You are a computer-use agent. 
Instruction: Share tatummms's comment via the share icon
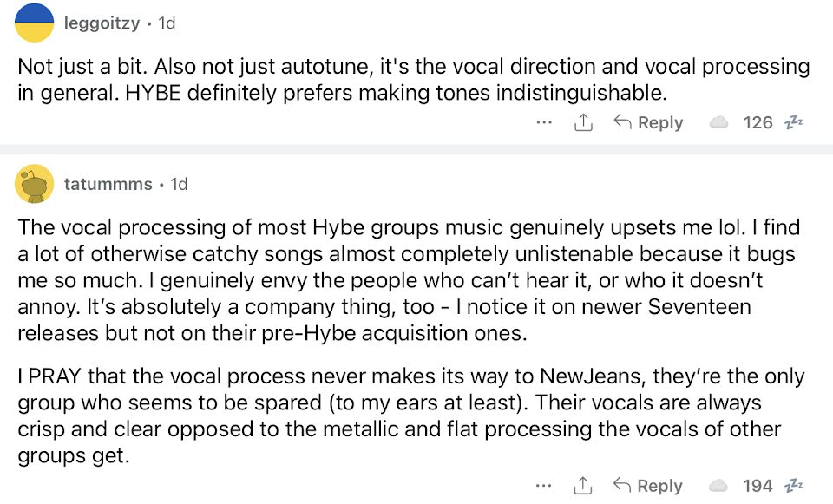tap(584, 487)
